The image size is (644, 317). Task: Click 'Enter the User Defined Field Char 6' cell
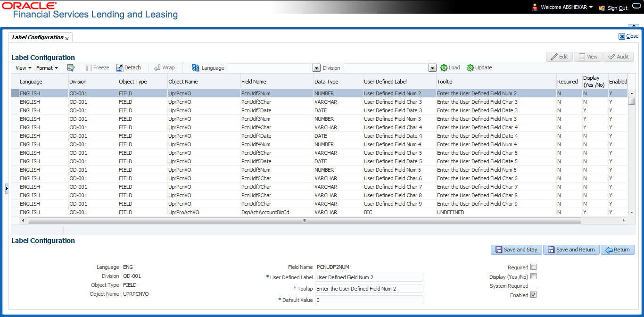pyautogui.click(x=496, y=178)
